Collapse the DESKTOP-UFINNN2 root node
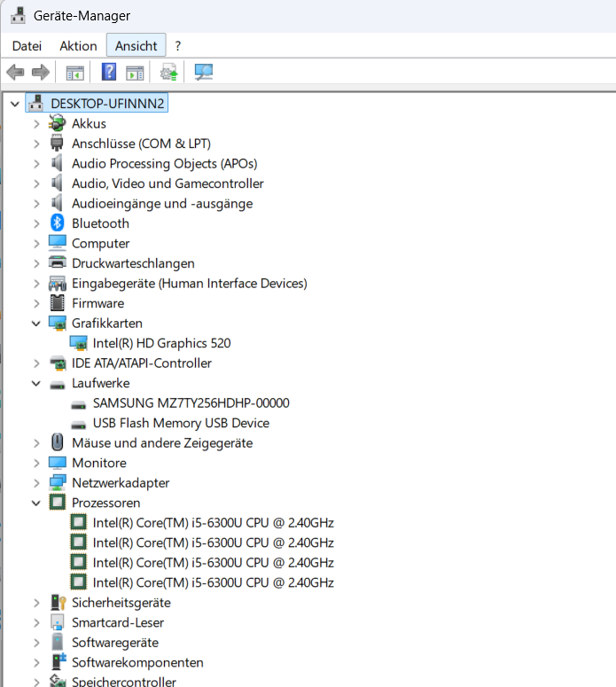 [x=15, y=104]
